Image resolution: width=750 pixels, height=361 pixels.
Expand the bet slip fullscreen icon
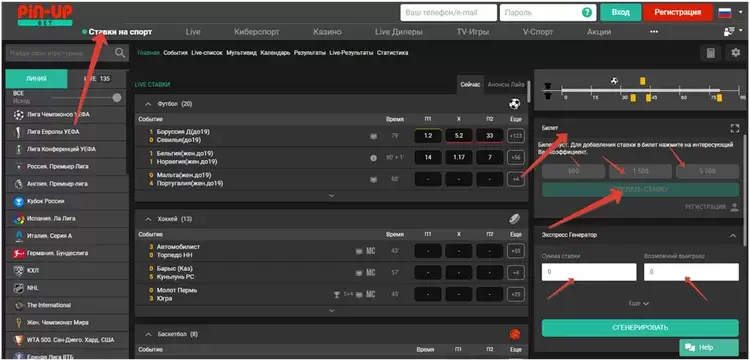735,128
